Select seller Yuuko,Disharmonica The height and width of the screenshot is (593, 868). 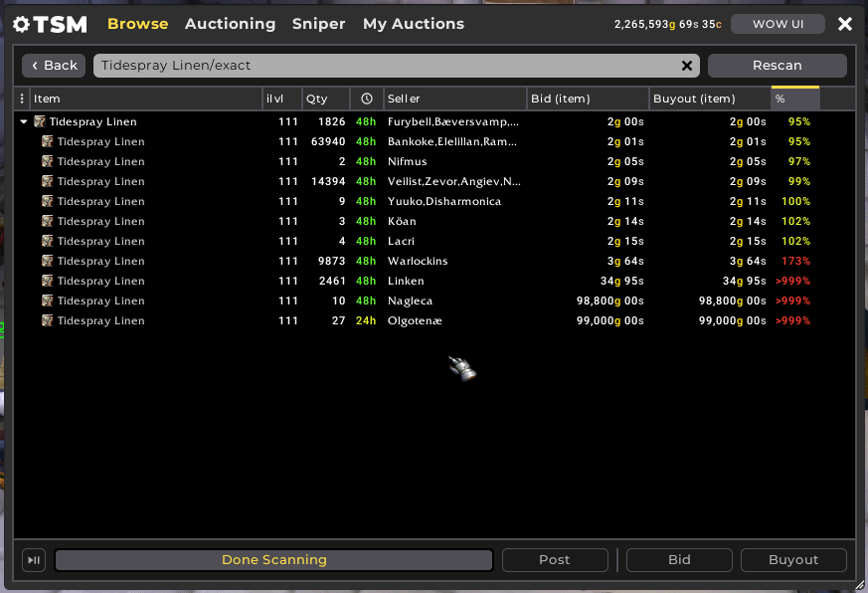444,201
